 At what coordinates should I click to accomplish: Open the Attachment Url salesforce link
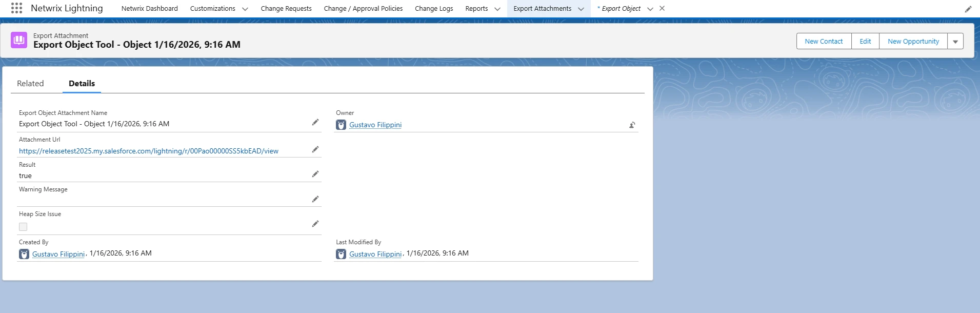click(149, 151)
